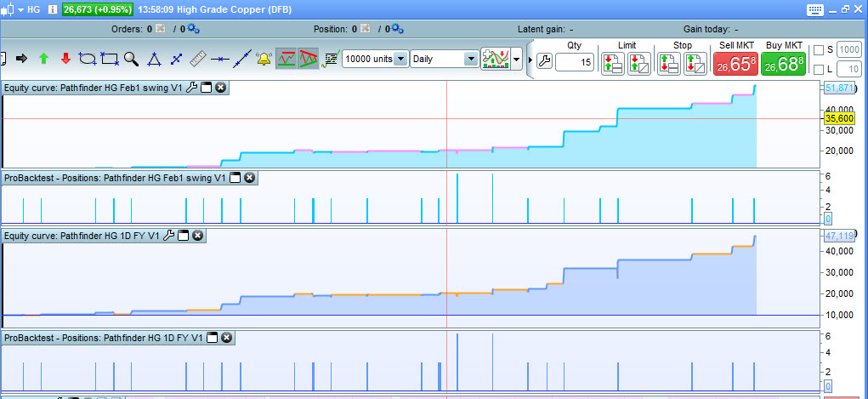Click the yellow 35,600 price axis label

tap(838, 118)
